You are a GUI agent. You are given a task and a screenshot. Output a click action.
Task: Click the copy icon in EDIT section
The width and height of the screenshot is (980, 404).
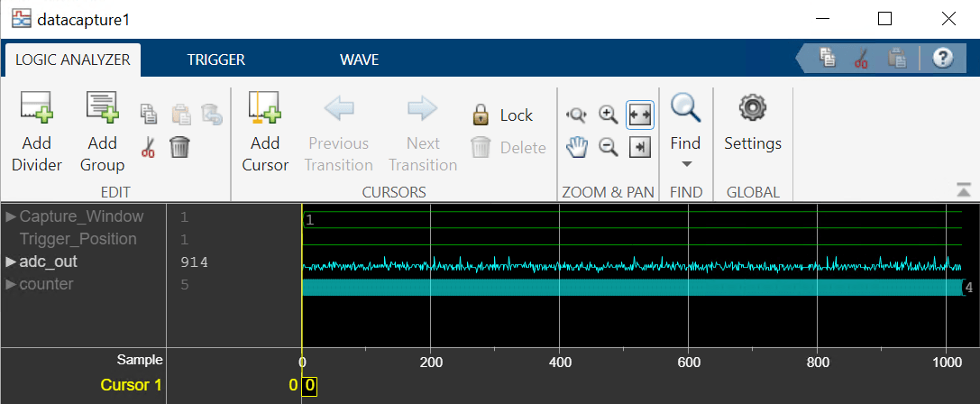click(x=149, y=114)
